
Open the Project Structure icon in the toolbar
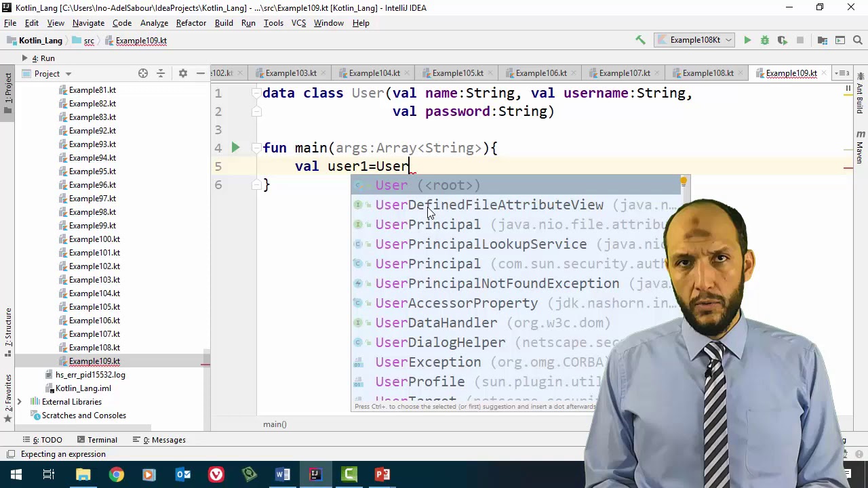(x=823, y=41)
